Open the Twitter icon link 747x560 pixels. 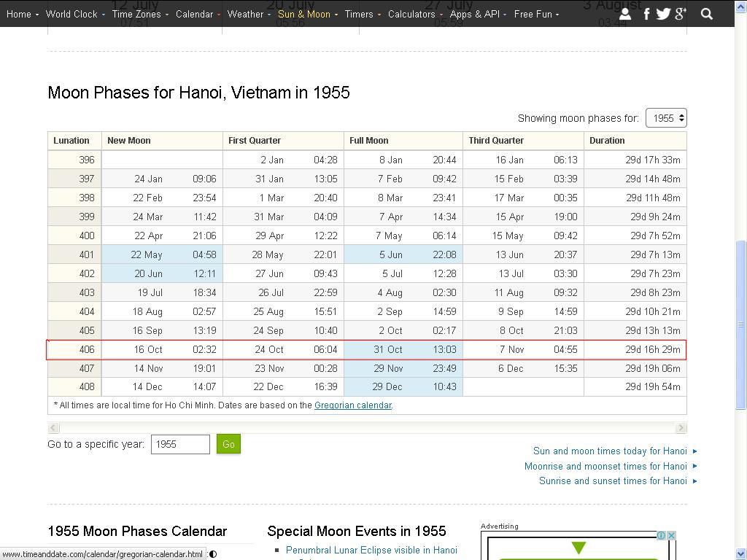[663, 14]
